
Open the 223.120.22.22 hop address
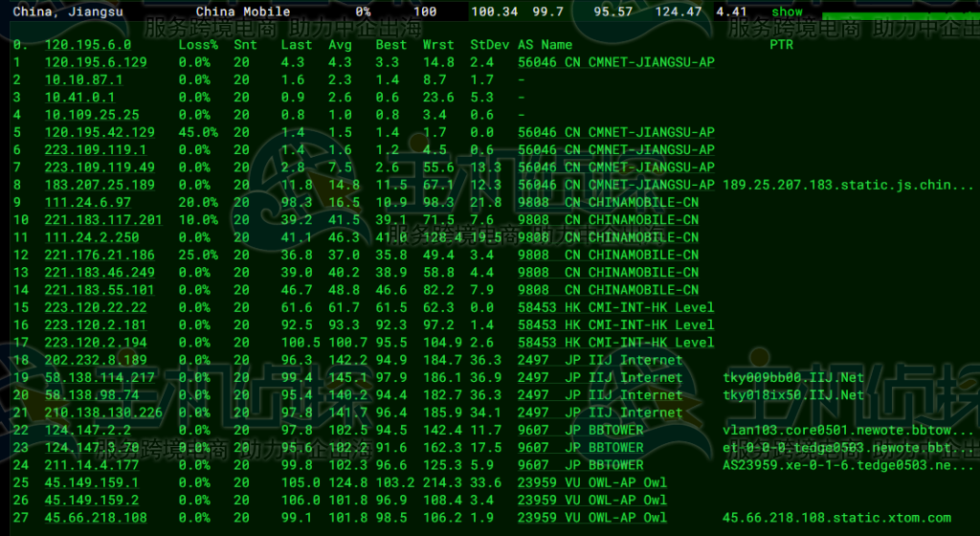click(96, 307)
